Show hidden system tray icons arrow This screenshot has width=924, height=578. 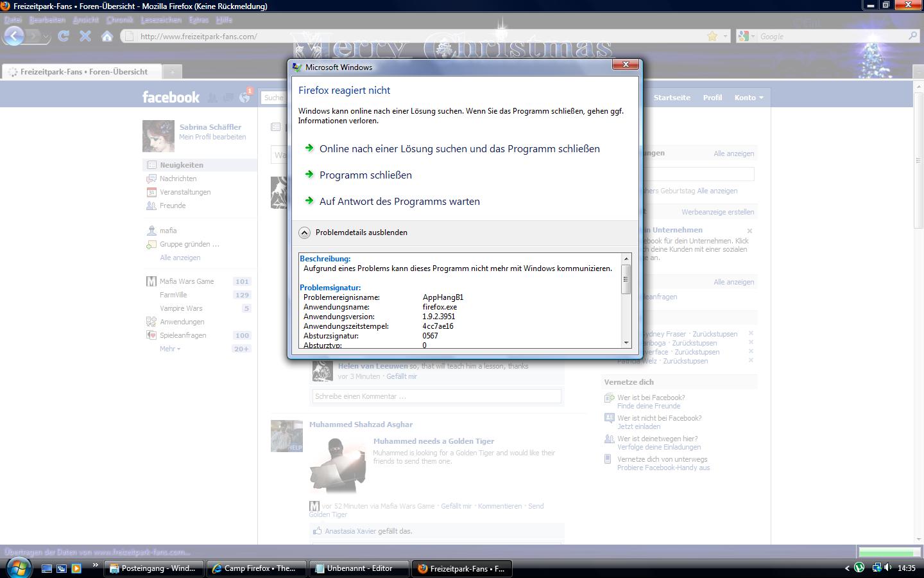(x=847, y=568)
